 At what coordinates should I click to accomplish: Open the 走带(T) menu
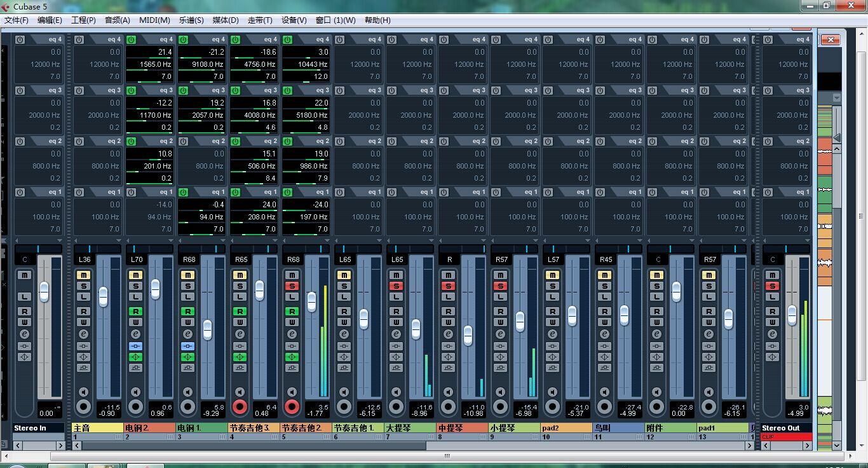(260, 20)
